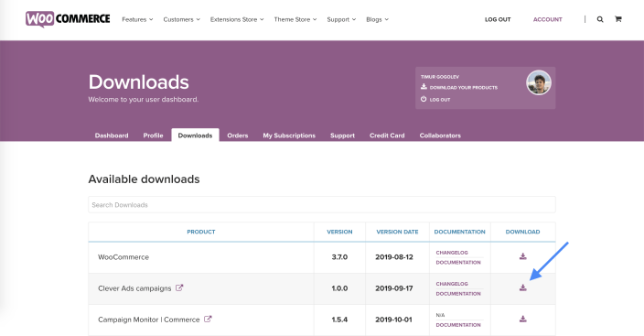Image resolution: width=644 pixels, height=336 pixels.
Task: Expand the Blogs menu
Action: pos(377,19)
